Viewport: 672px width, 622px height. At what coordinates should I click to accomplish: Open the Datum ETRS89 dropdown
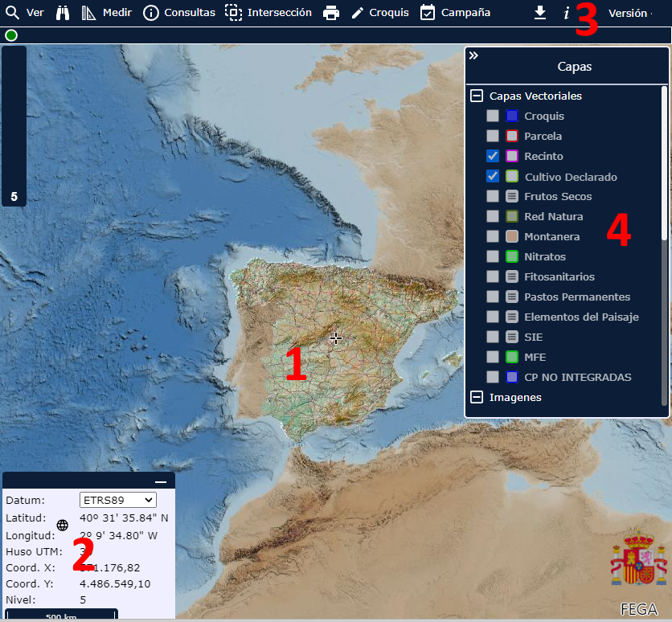(117, 500)
